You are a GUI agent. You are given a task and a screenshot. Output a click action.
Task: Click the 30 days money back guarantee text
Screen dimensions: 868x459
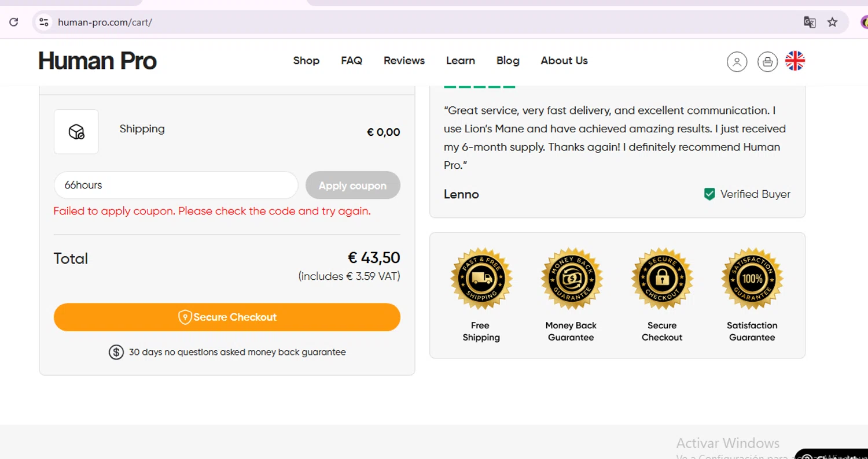pyautogui.click(x=237, y=352)
